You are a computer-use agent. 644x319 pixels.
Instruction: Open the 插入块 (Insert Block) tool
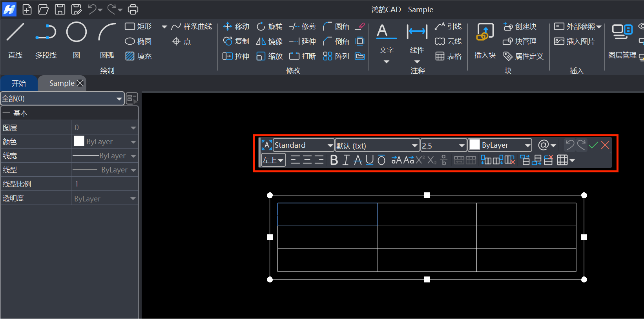[485, 40]
